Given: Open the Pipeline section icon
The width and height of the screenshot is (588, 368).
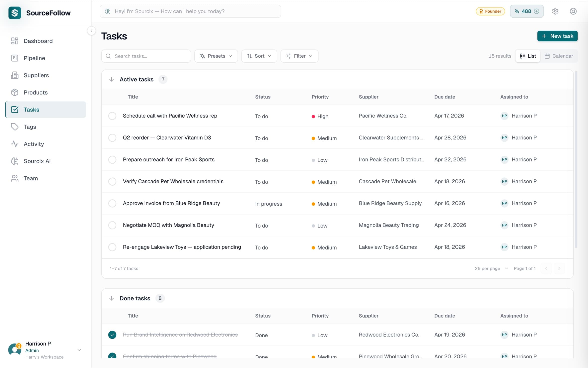Looking at the screenshot, I should pos(14,58).
